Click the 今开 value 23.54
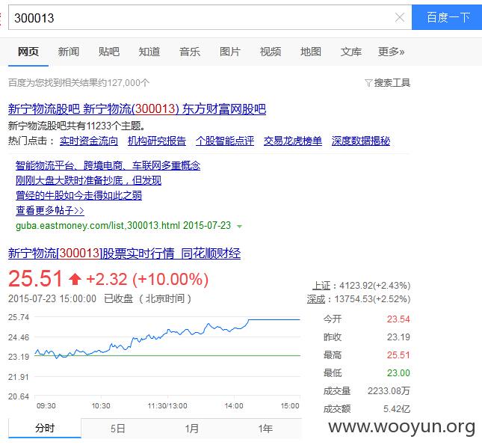 click(x=398, y=319)
